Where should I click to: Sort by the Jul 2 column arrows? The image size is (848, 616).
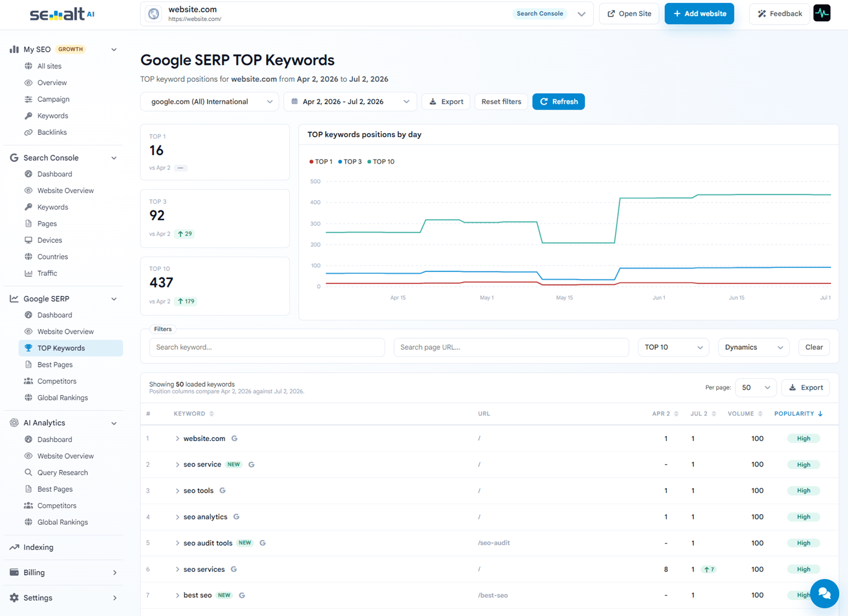click(714, 413)
